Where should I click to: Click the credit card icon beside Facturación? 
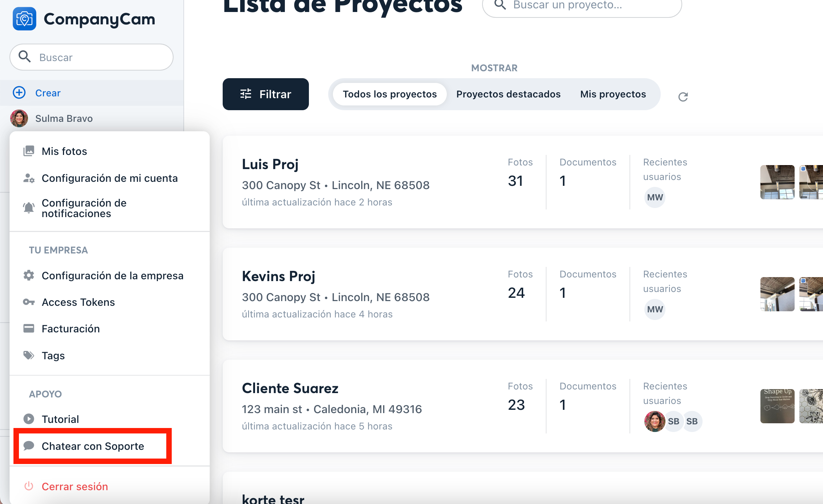[x=29, y=328]
